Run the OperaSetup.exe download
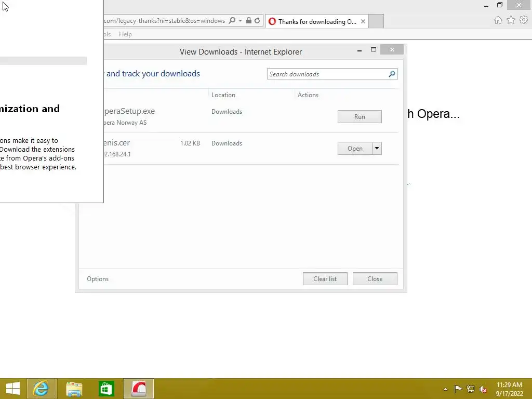 360,117
